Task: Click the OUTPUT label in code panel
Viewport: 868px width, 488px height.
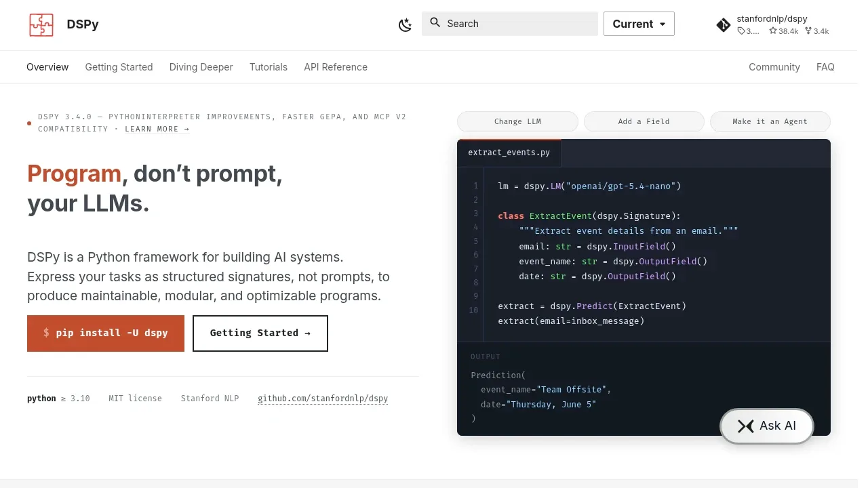Action: click(486, 357)
